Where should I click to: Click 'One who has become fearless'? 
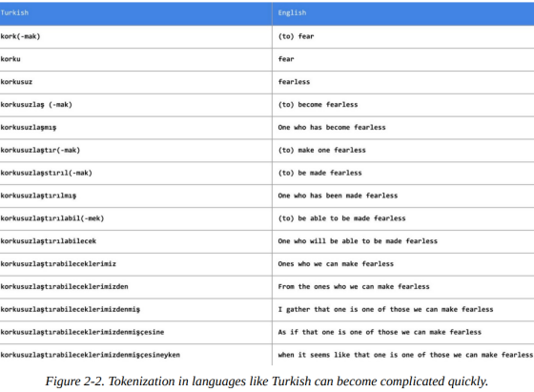coord(332,128)
